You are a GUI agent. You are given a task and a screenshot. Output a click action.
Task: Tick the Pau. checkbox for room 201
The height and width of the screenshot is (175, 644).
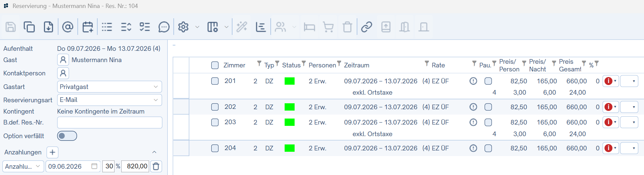pos(488,81)
